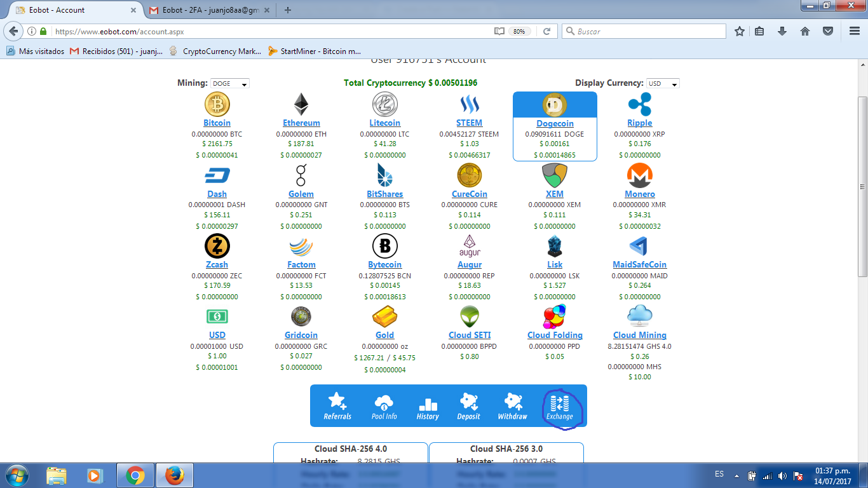This screenshot has width=868, height=488.
Task: Go to Firefox home page icon
Action: coord(805,31)
